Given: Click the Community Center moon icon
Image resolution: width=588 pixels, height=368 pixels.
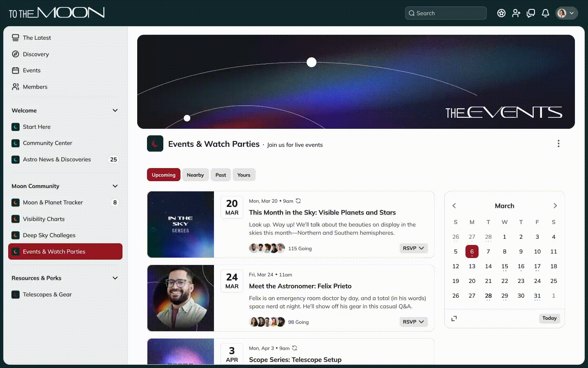Looking at the screenshot, I should tap(16, 143).
